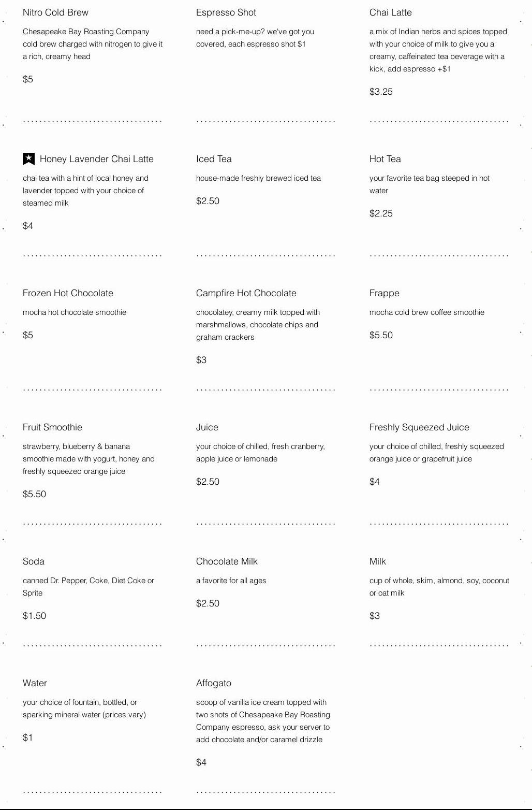
Task: Select the Milk item title
Action: [378, 561]
